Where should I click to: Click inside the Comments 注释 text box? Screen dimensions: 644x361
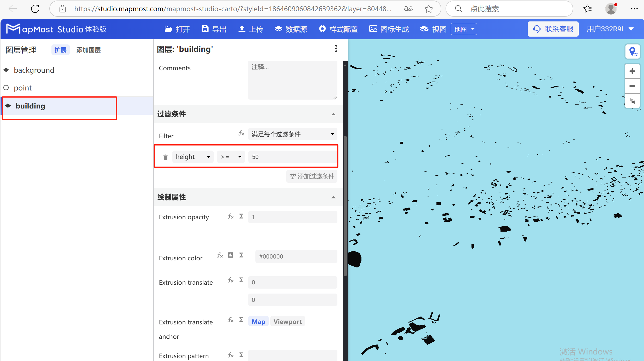[x=292, y=80]
